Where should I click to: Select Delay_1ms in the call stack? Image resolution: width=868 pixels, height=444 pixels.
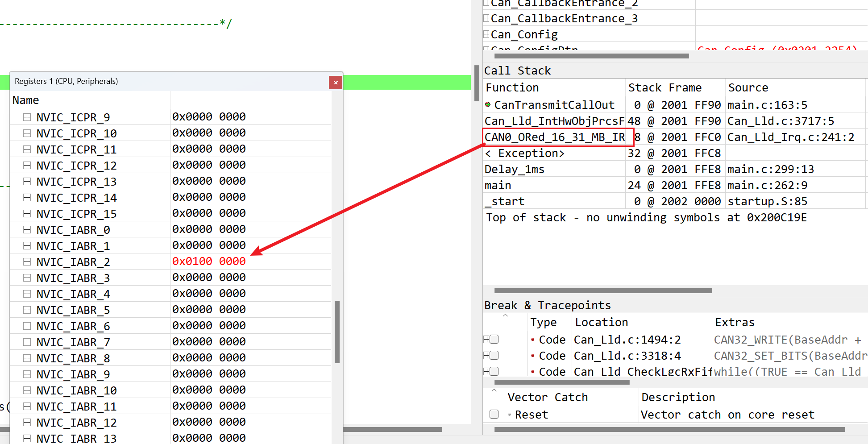[x=515, y=169]
